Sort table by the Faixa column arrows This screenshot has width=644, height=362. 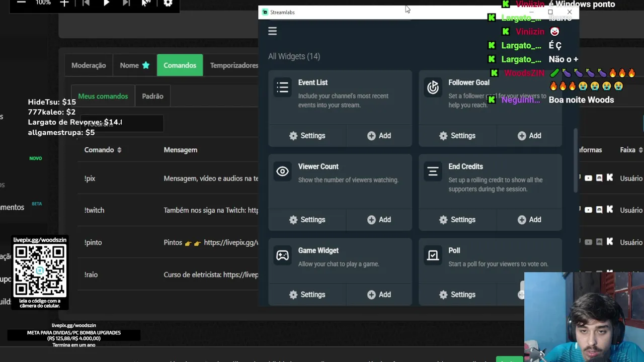point(640,150)
